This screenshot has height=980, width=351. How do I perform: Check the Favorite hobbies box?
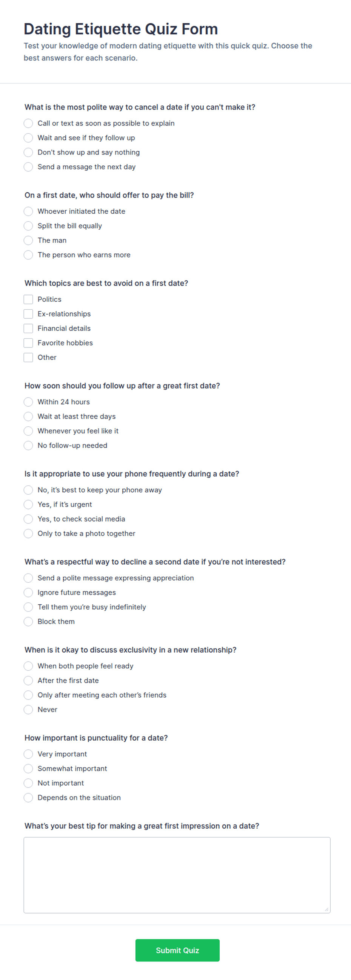(28, 343)
